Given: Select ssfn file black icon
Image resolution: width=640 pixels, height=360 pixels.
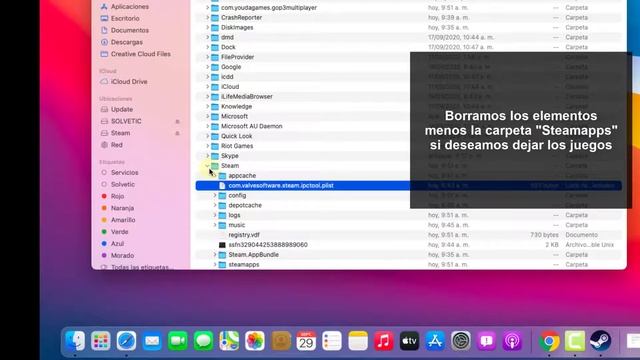Looking at the screenshot, I should [222, 245].
